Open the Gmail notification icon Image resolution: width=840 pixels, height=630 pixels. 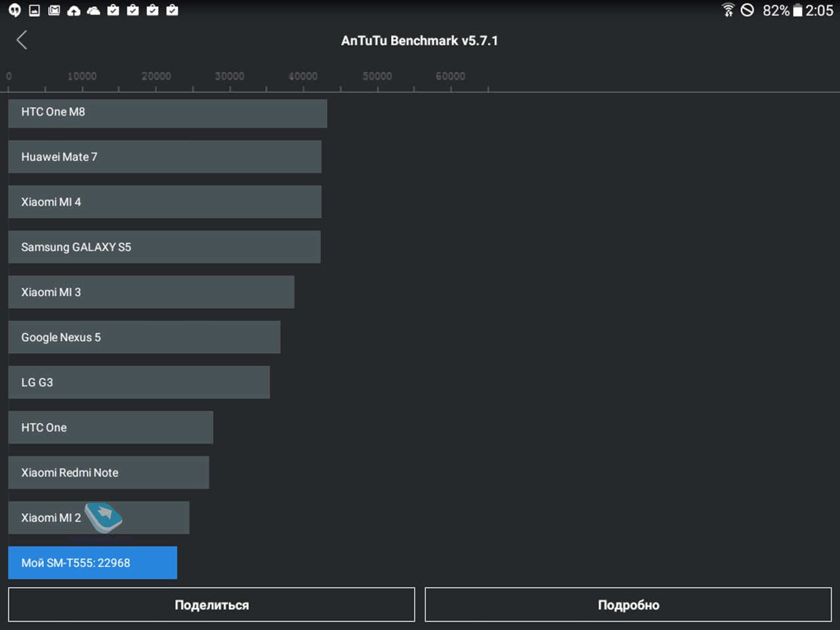54,10
